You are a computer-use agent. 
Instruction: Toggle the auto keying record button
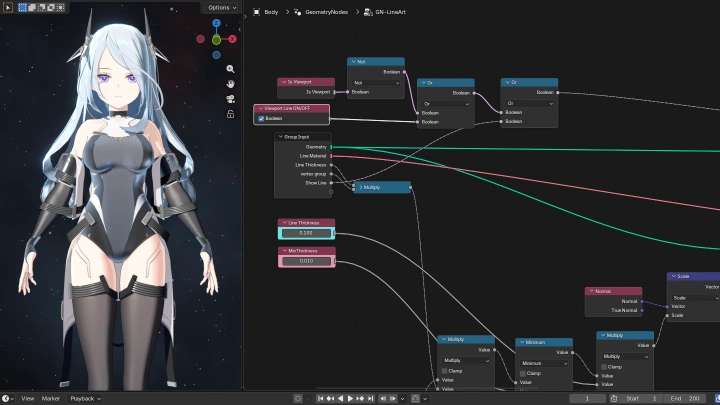[x=298, y=399]
